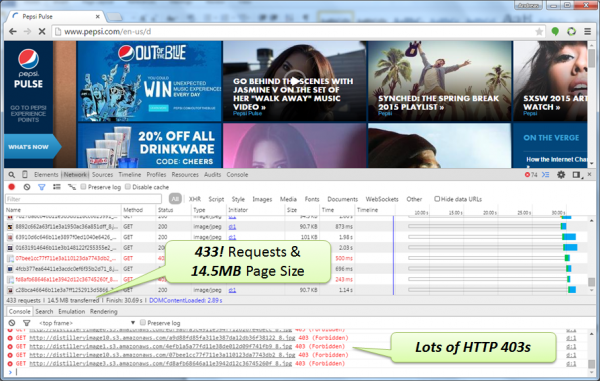Toggle the network overview icon
This screenshot has width=600, height=381.
pyautogui.click(x=72, y=187)
